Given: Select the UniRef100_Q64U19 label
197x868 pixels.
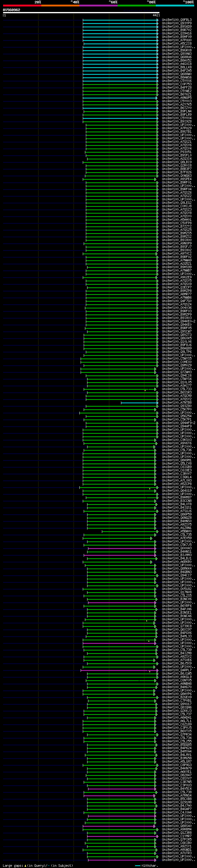Looking at the screenshot, I should pyautogui.click(x=177, y=491).
